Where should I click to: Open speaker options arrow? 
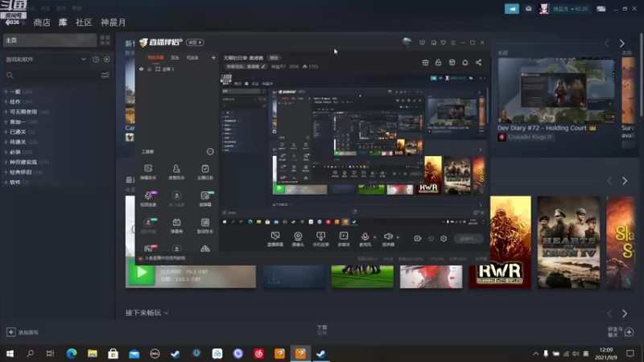[398, 237]
